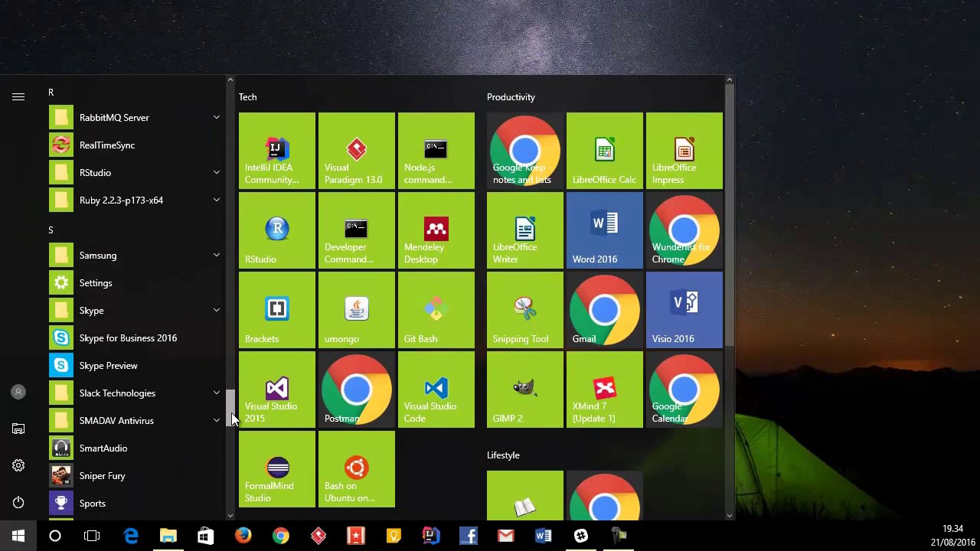Launch the RStudio tile in Tech group
Image resolution: width=980 pixels, height=551 pixels.
click(x=277, y=230)
